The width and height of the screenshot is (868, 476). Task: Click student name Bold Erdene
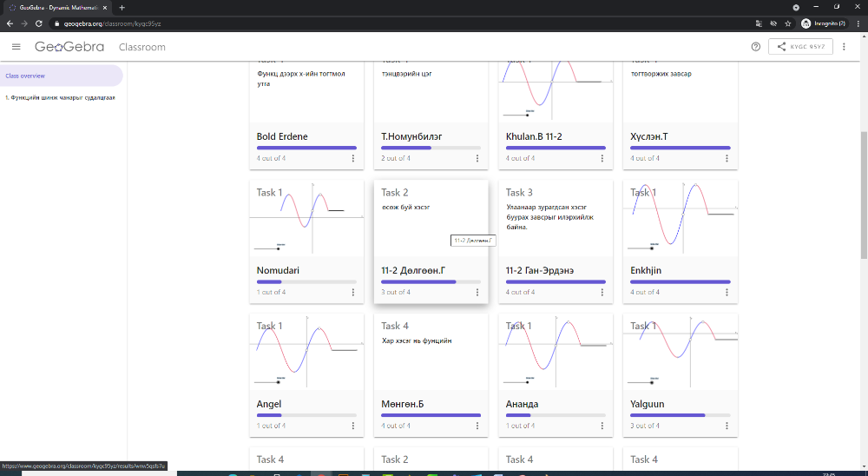pos(282,136)
